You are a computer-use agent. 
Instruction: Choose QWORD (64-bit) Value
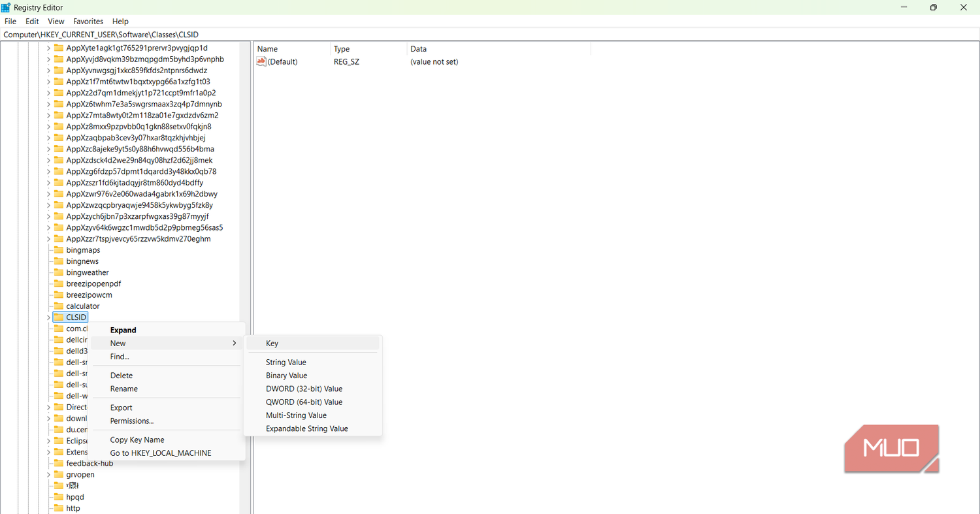tap(313, 402)
